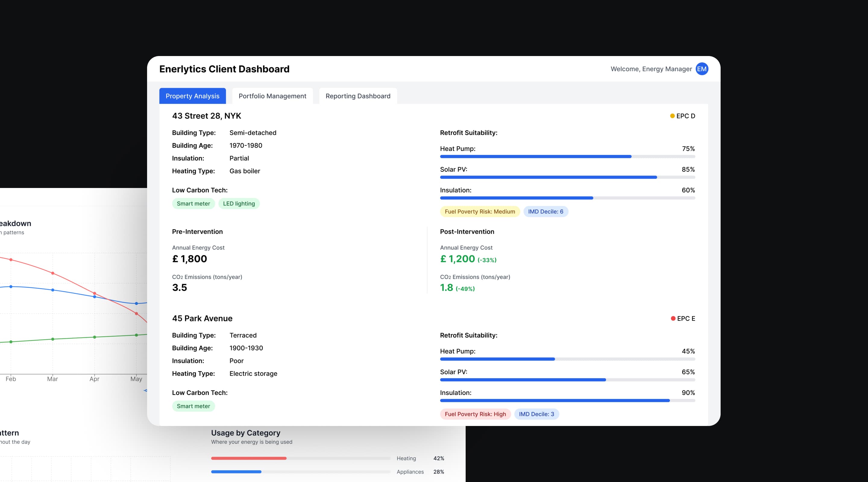Click the green line's April data point
The width and height of the screenshot is (868, 482).
point(94,337)
